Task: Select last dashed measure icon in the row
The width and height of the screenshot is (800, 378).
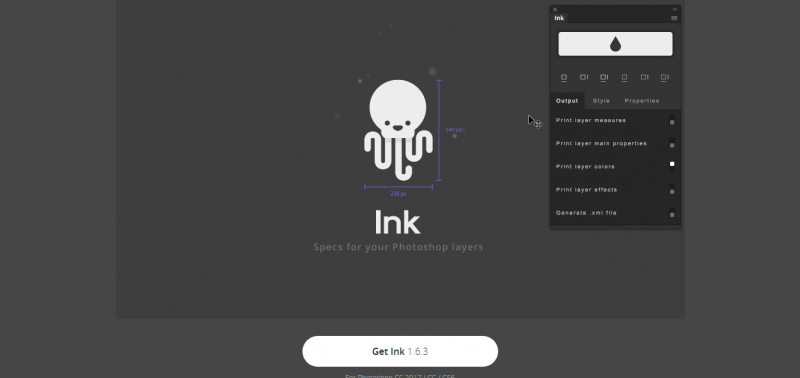Action: point(664,78)
